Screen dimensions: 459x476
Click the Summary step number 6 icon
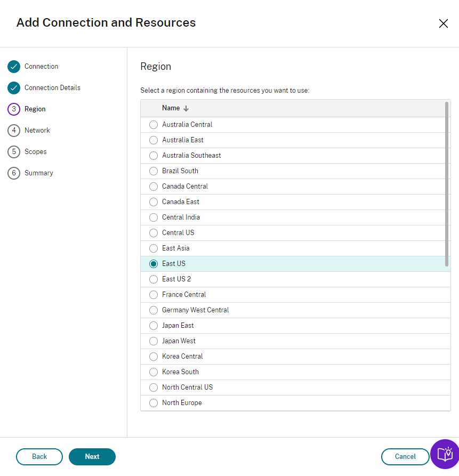point(14,173)
